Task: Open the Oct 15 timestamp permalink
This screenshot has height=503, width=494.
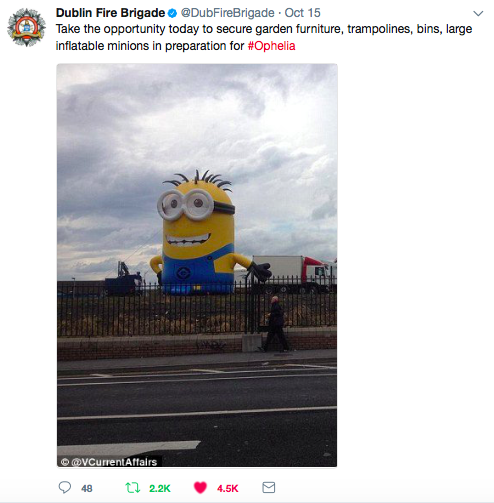Action: pyautogui.click(x=302, y=13)
